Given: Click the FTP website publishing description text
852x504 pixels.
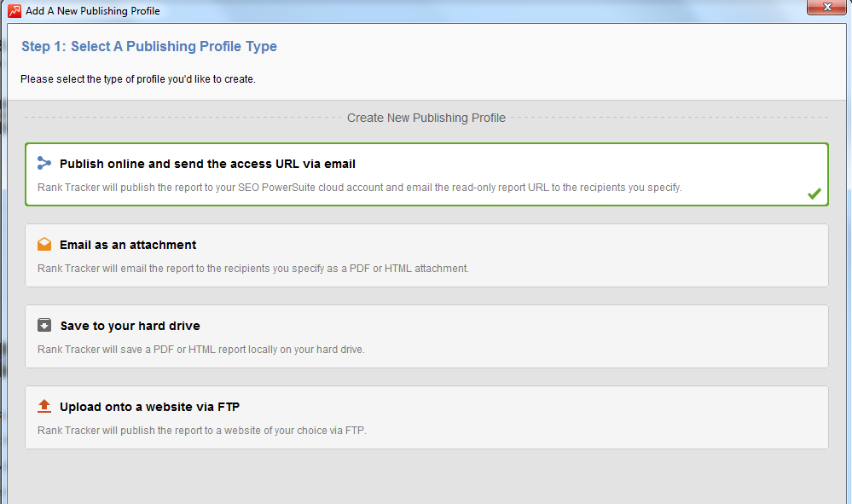Looking at the screenshot, I should (x=201, y=430).
